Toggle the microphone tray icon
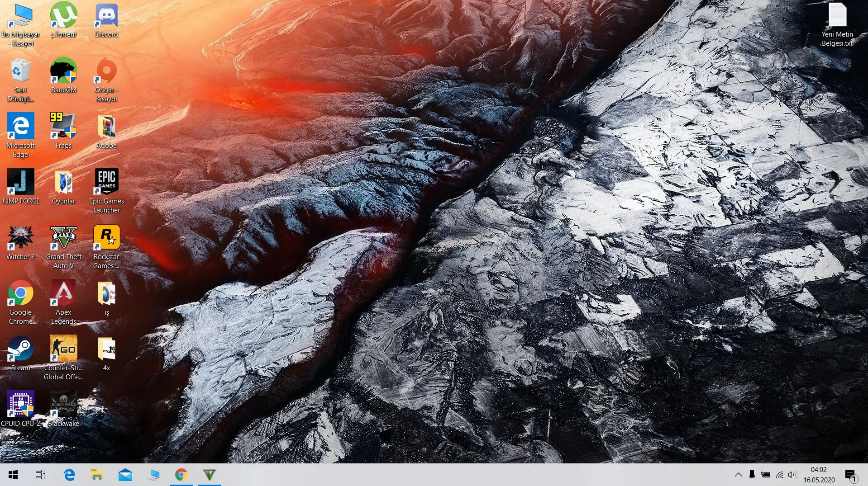The width and height of the screenshot is (868, 486). tap(752, 474)
